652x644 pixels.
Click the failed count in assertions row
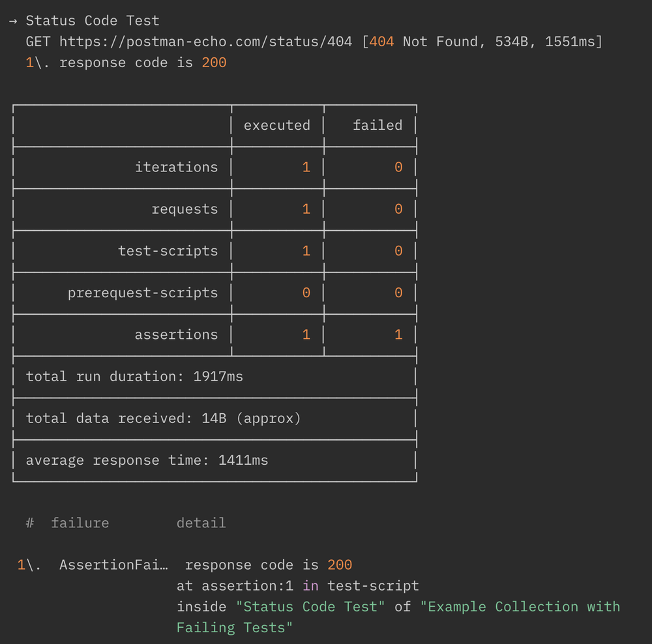[398, 334]
